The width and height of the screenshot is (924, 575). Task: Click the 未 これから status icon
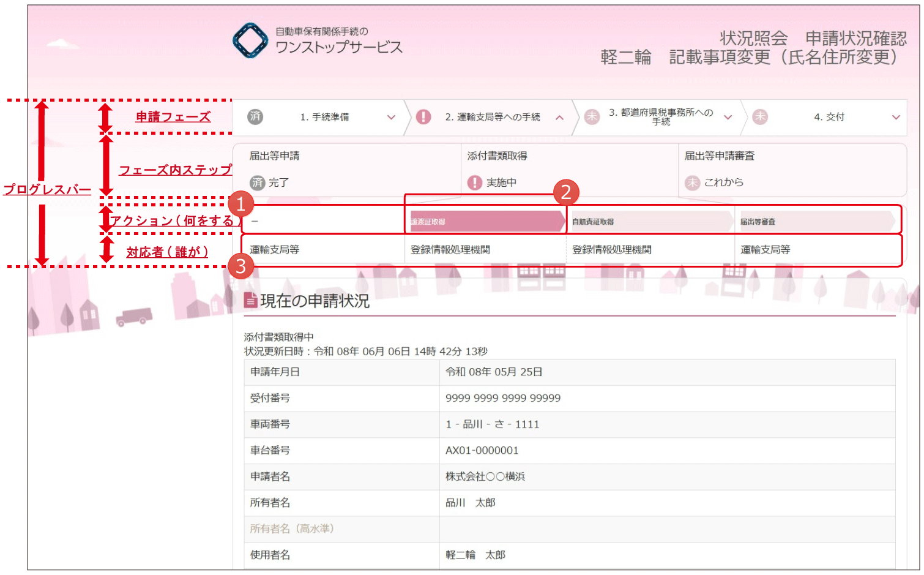point(692,182)
